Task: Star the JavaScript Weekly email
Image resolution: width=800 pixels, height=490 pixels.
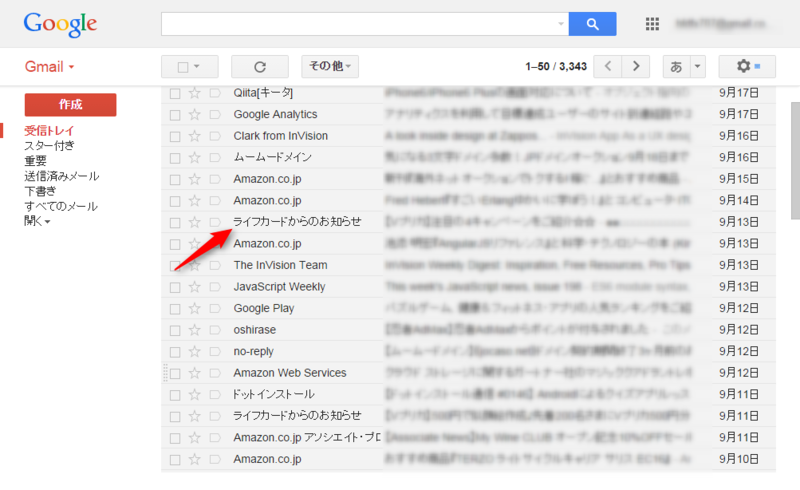Action: click(x=194, y=287)
